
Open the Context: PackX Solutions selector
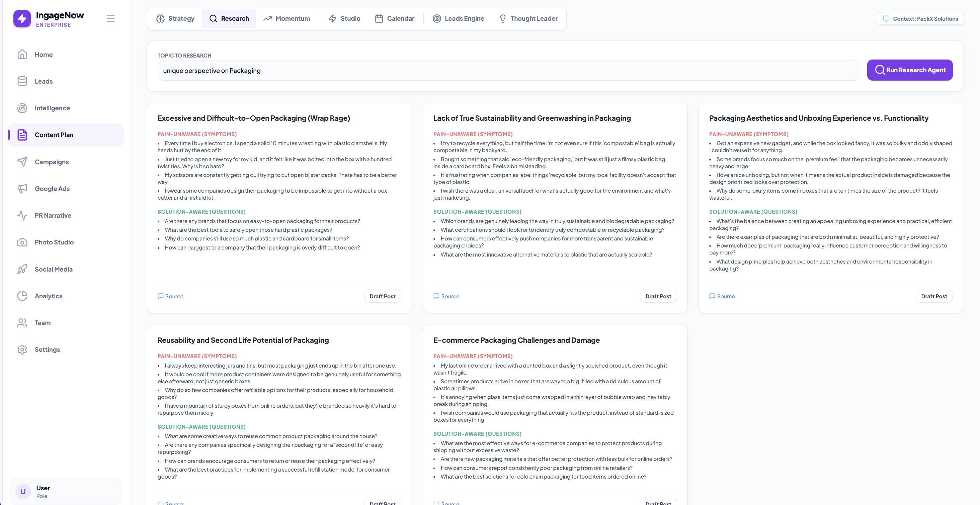[x=920, y=19]
